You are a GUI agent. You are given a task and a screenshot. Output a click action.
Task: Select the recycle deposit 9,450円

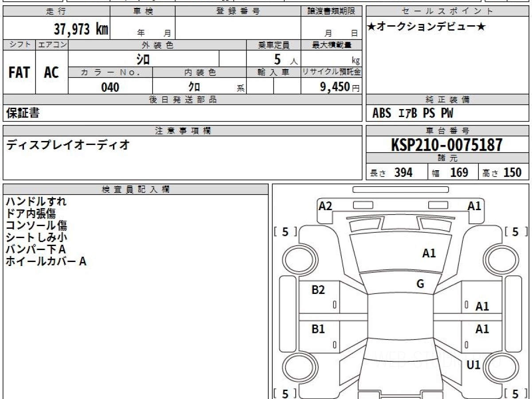coord(340,87)
